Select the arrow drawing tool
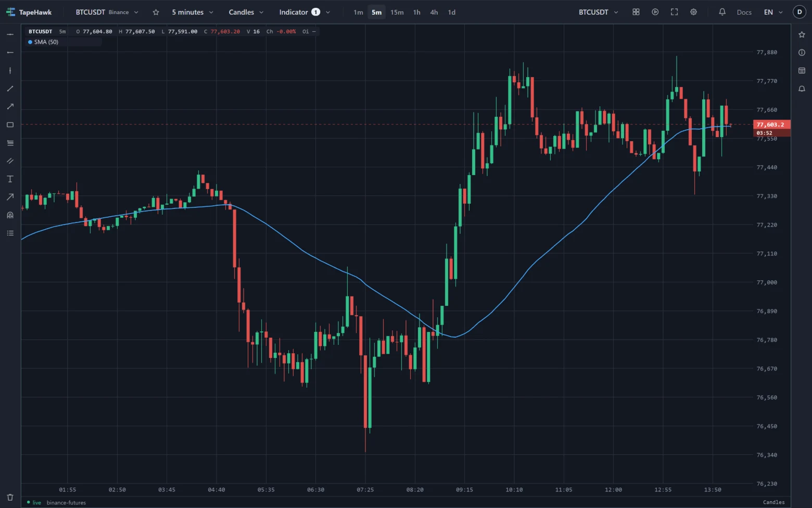 coord(10,197)
